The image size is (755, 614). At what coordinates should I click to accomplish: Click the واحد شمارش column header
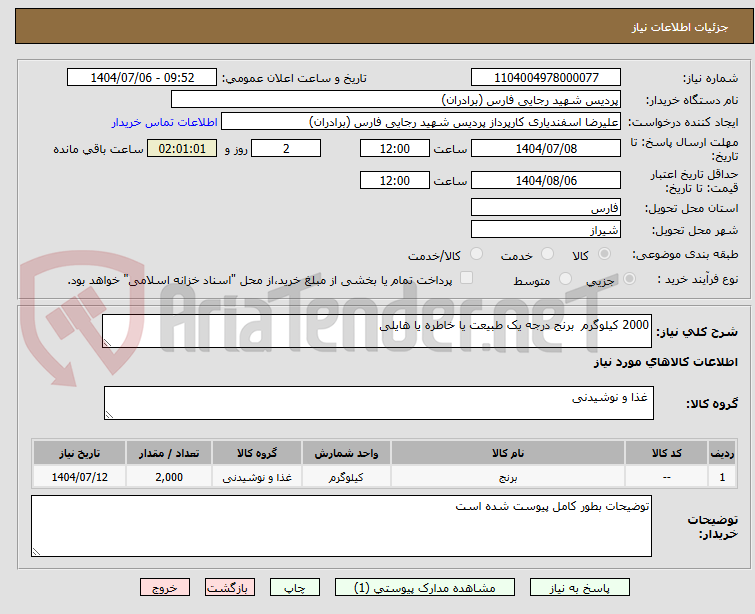pyautogui.click(x=346, y=453)
